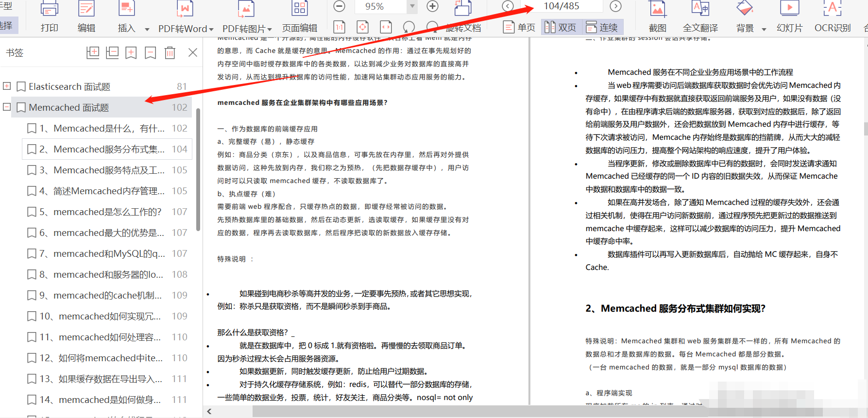868x418 pixels.
Task: Zoom in with the plus button
Action: [x=432, y=6]
